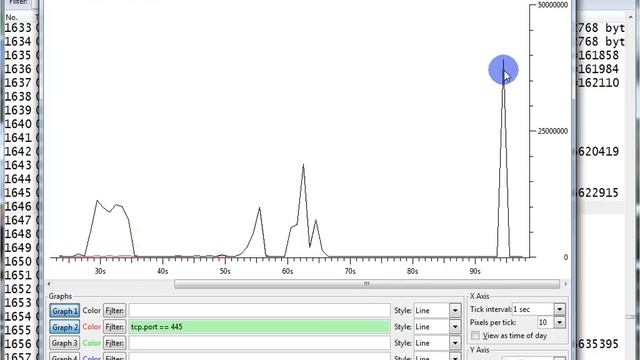Click the Graph 1 Color label
Image resolution: width=640 pixels, height=360 pixels.
(91, 311)
